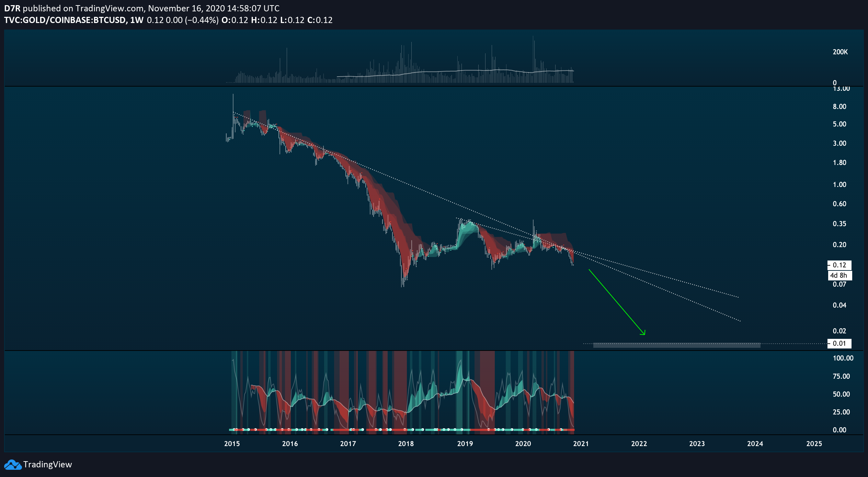Click the 2023 label on time axis
Screen dimensions: 868x477
[x=697, y=444]
